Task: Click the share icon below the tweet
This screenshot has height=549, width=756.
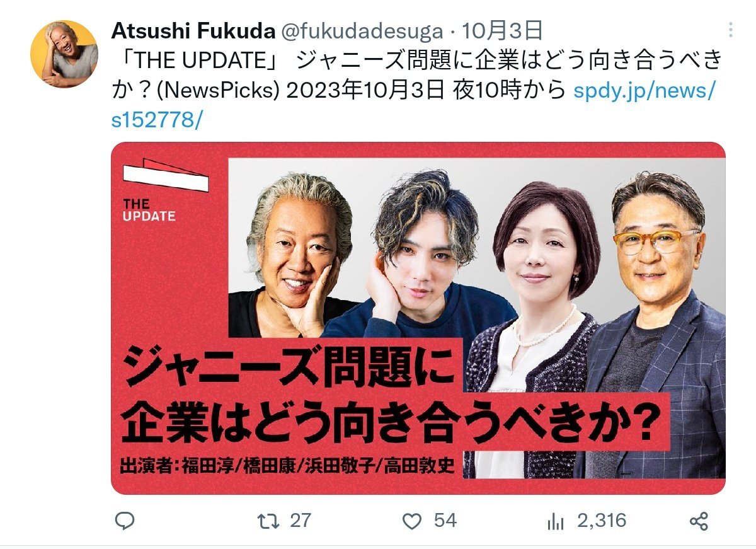Action: [x=699, y=521]
